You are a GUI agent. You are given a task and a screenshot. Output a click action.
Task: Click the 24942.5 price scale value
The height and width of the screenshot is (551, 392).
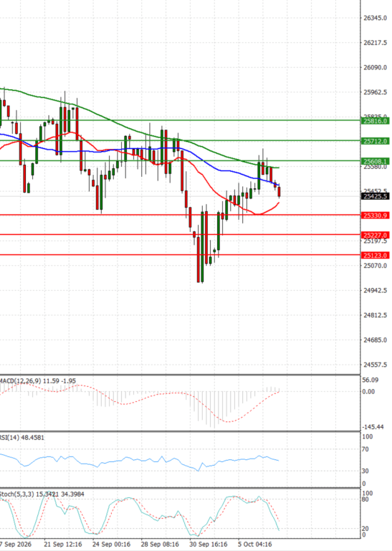[375, 290]
